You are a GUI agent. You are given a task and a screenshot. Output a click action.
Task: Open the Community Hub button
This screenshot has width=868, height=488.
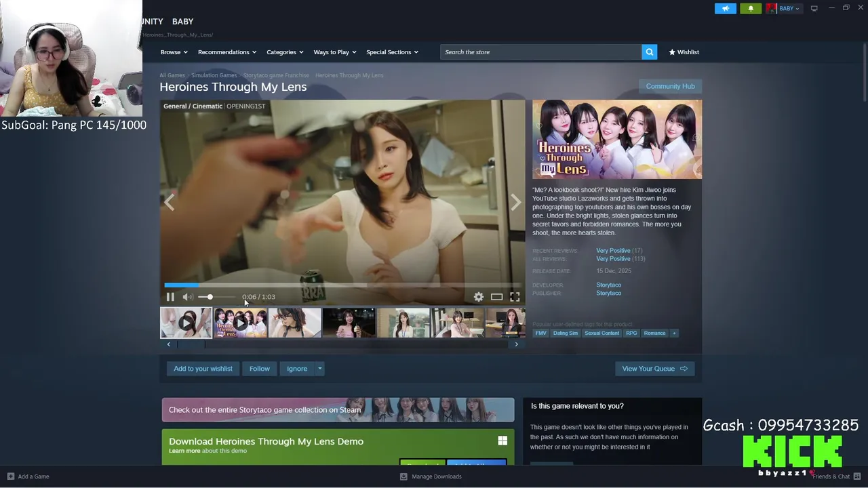670,86
